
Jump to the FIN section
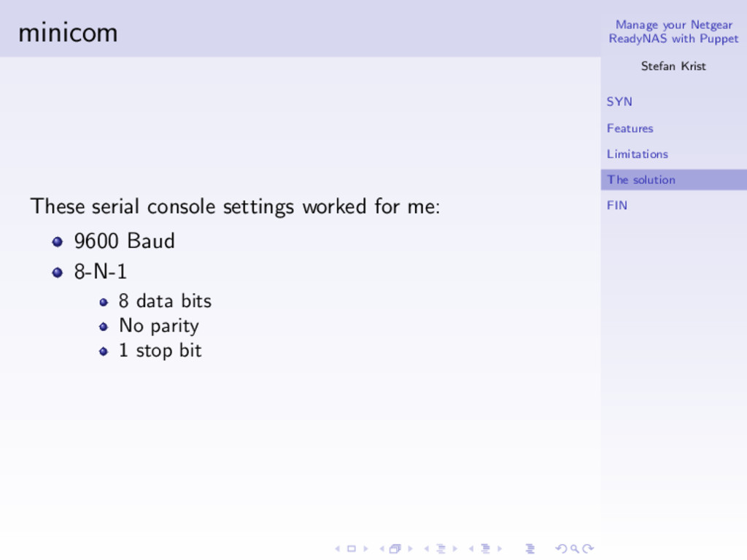coord(616,206)
